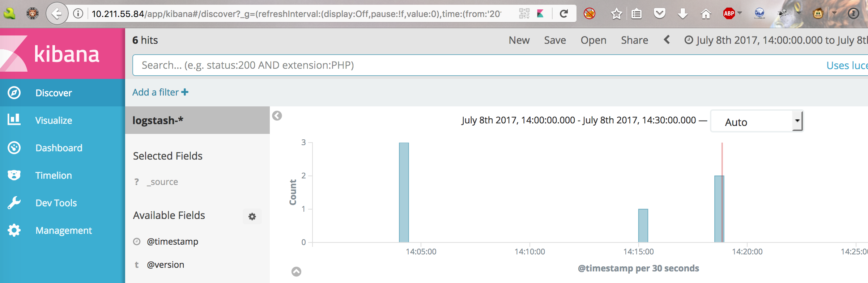Click the tallest histogram bar near 14:04
The image size is (868, 283).
pos(404,192)
